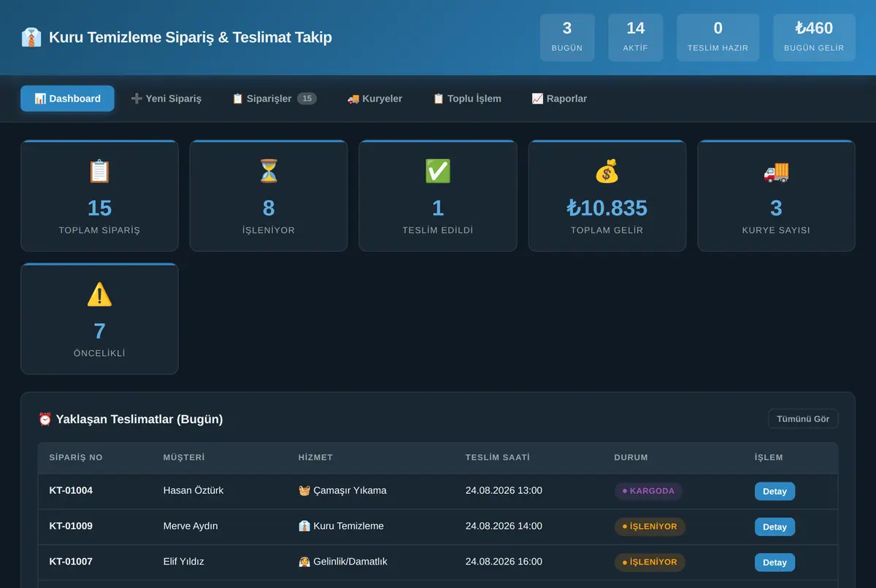Click customer name Hasan Öztürk
Screen dimensions: 876x588
193,490
